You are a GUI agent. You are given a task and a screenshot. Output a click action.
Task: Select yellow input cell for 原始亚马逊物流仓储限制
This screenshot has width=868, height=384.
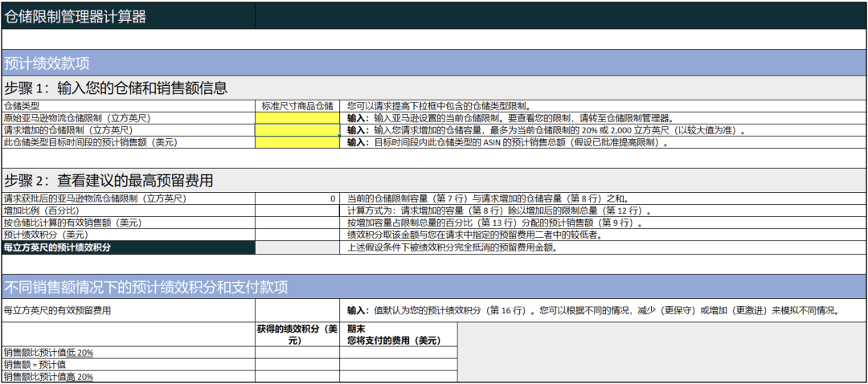click(297, 118)
